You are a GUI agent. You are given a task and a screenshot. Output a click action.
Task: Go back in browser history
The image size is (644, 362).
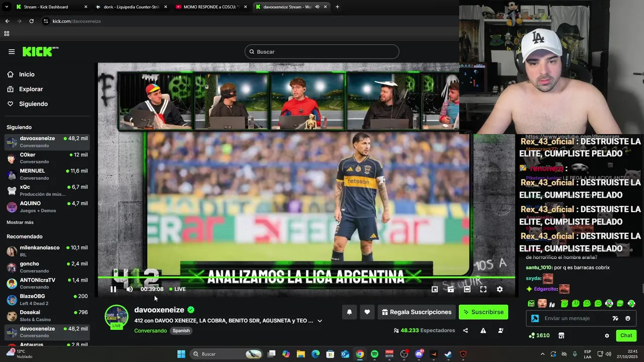click(x=7, y=21)
